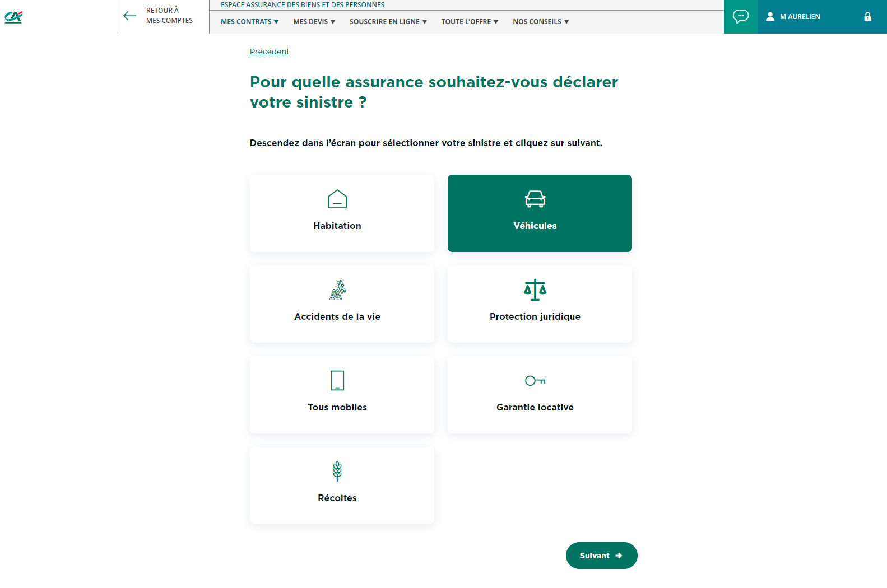Click the scales icon for Protection juridique
This screenshot has height=588, width=887.
pyautogui.click(x=535, y=290)
